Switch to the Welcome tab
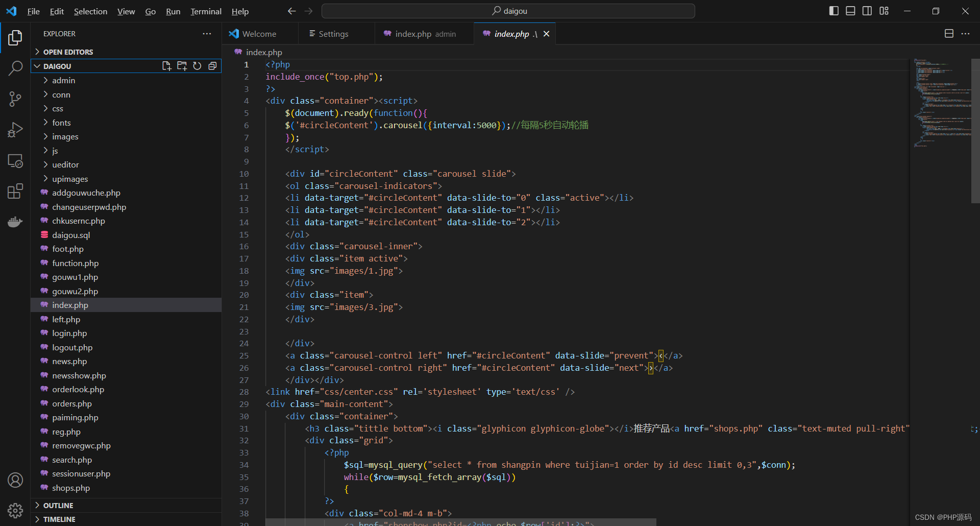980x526 pixels. [260, 34]
